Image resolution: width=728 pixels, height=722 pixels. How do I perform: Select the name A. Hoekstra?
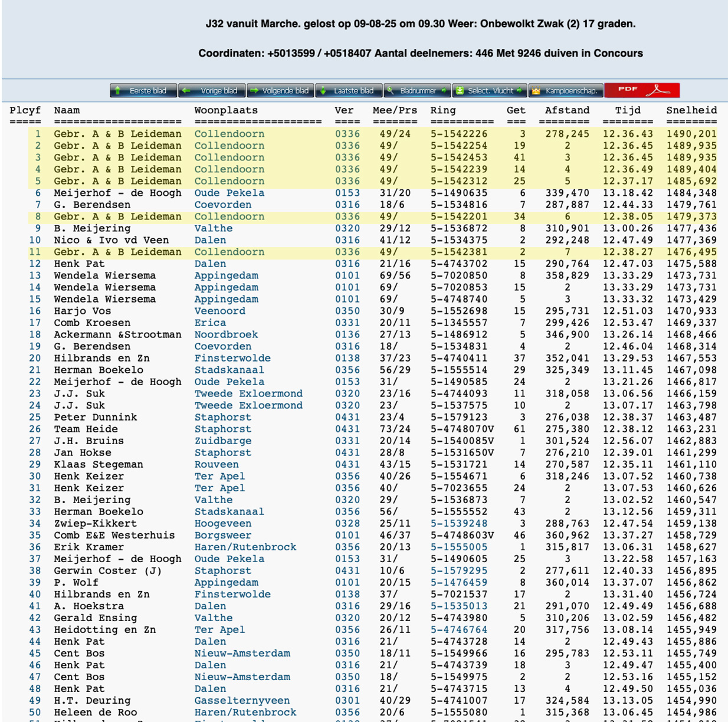click(89, 606)
